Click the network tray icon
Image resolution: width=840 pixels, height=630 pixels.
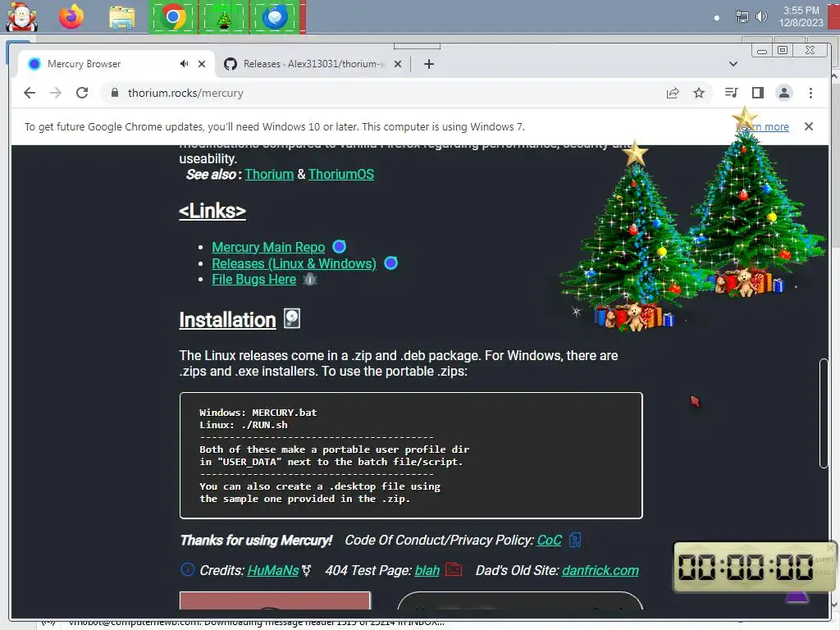coord(742,16)
